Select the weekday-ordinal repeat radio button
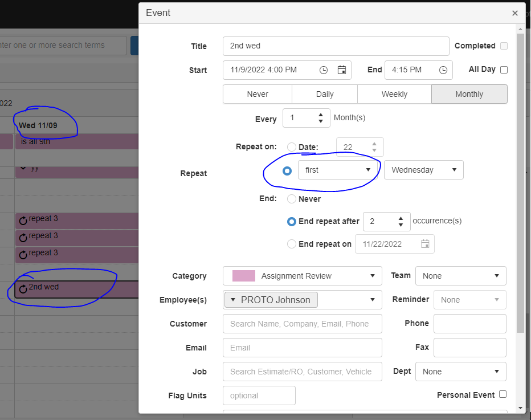The width and height of the screenshot is (531, 420). [x=287, y=171]
